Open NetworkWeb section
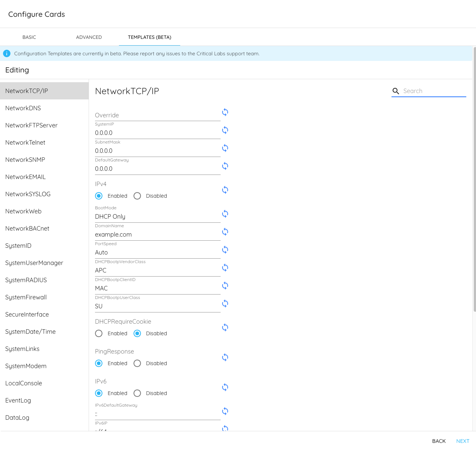Viewport: 476px width, 450px height. click(44, 211)
